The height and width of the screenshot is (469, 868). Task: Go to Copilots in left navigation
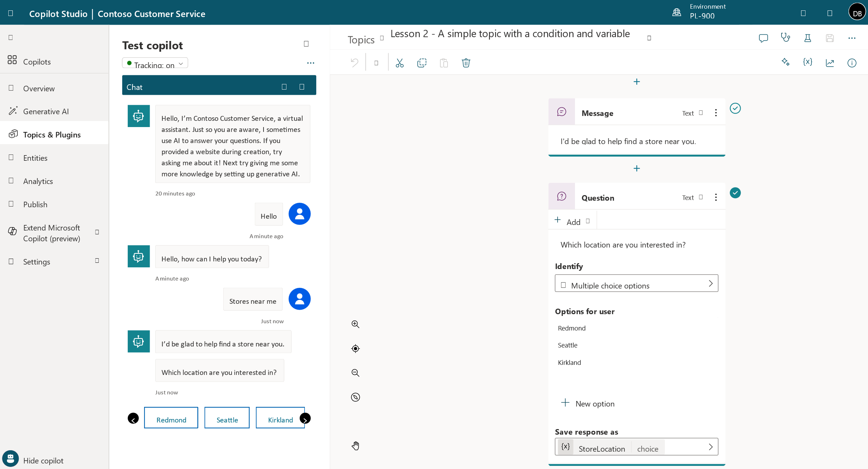point(55,61)
